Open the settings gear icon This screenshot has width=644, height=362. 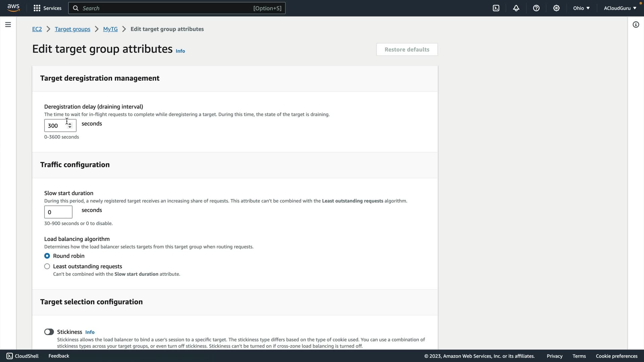pos(556,8)
